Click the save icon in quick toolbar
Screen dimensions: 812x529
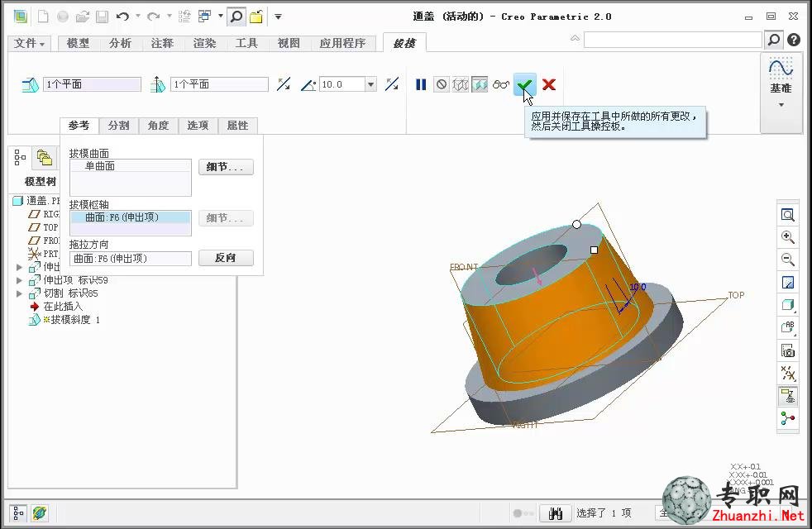tap(102, 17)
